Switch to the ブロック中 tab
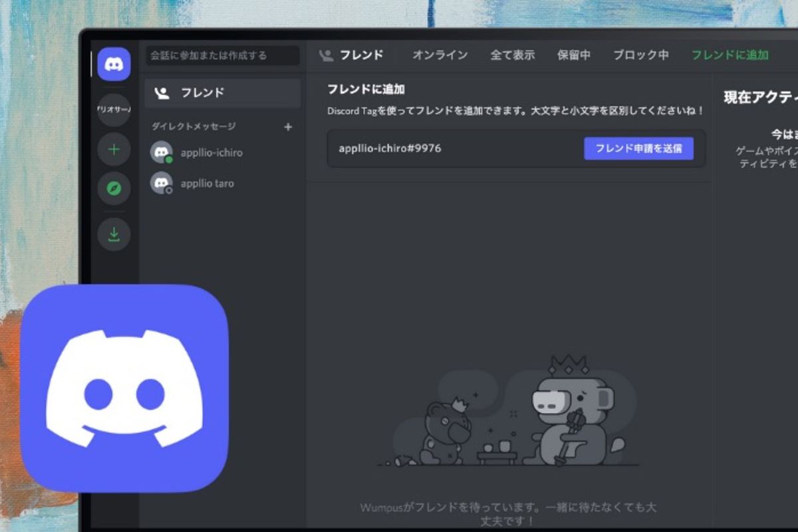This screenshot has height=532, width=798. point(641,55)
